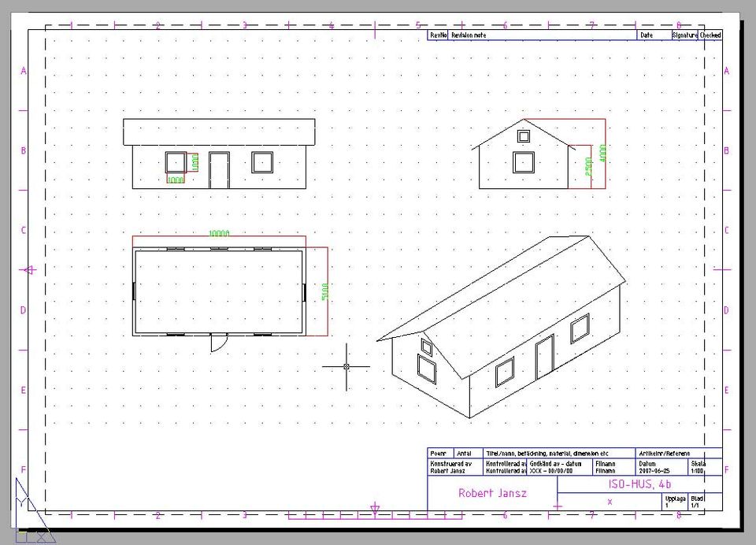Screen dimensions: 756x545
Task: Click the pink x text in the title block
Action: 610,502
